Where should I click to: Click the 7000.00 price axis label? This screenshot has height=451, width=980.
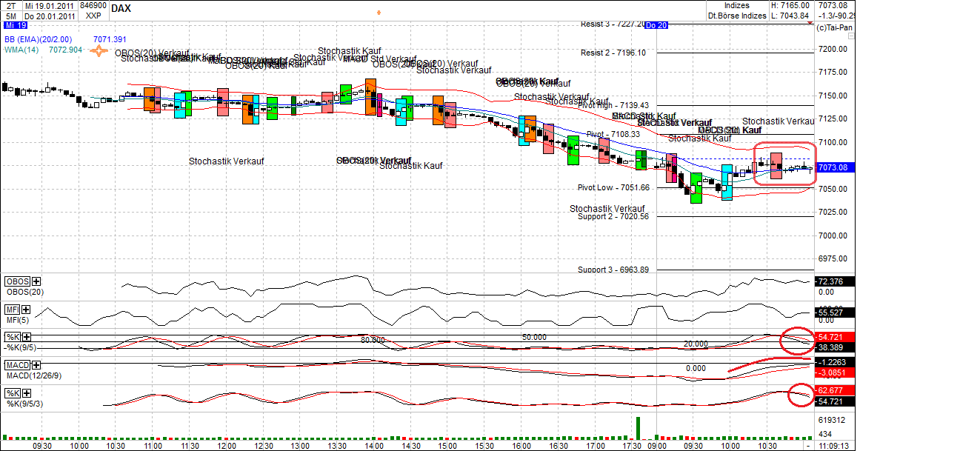point(833,235)
